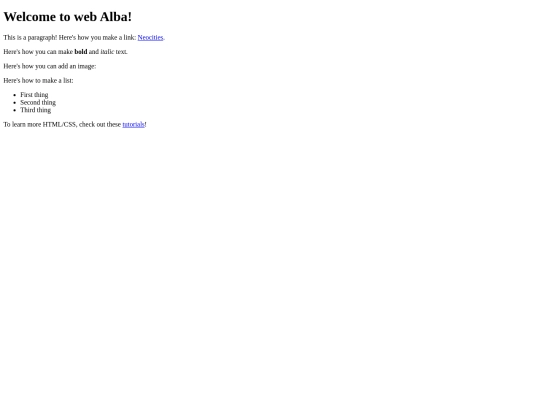The width and height of the screenshot is (540, 405).
Task: Open the Neocities link
Action: pyautogui.click(x=150, y=38)
